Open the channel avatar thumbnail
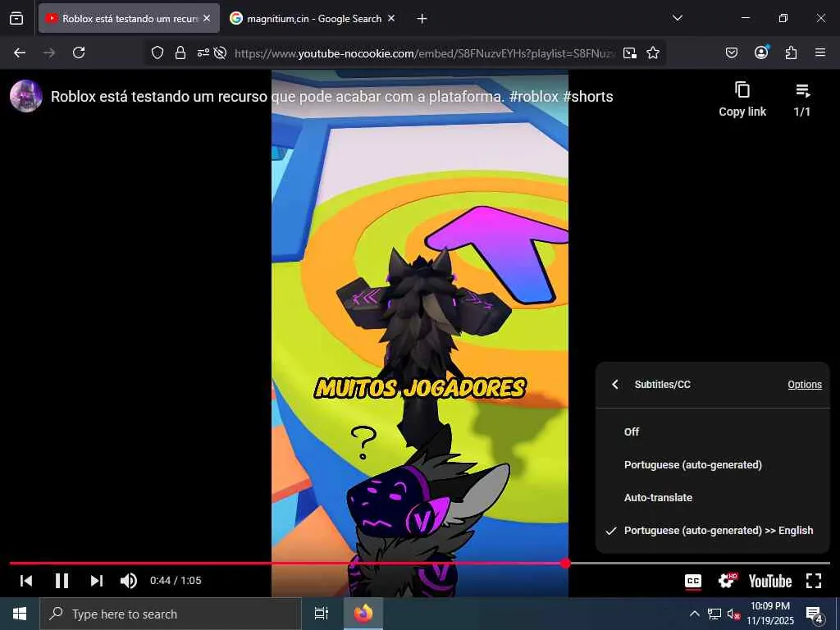The height and width of the screenshot is (630, 840). tap(26, 96)
